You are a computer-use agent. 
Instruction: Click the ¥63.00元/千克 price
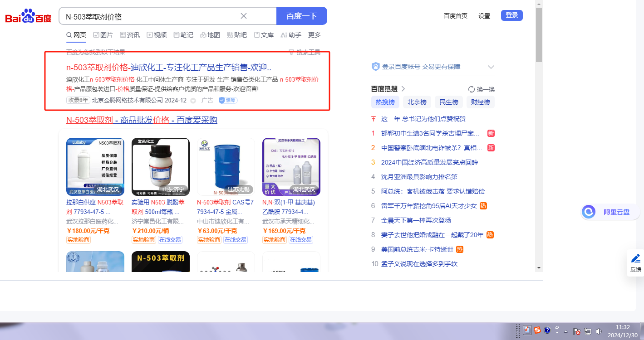click(217, 231)
